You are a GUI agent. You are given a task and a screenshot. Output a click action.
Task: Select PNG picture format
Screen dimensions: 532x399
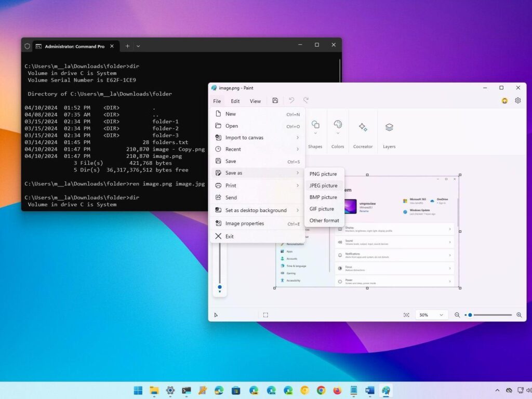pyautogui.click(x=324, y=174)
